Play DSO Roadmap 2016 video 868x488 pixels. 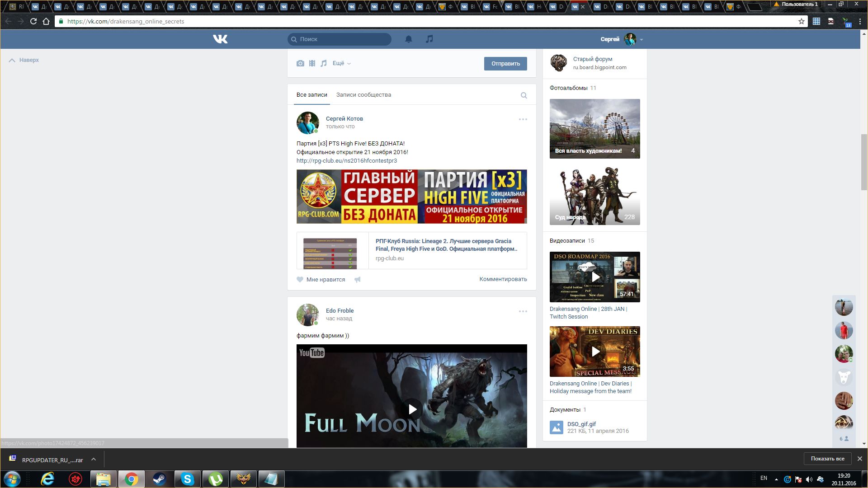pos(595,277)
